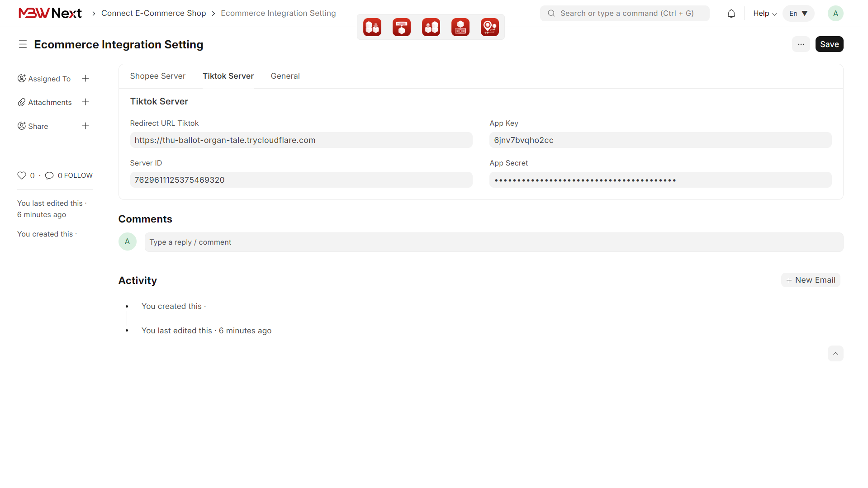868x488 pixels.
Task: Focus the Redirect URL Tiktok field
Action: [301, 140]
